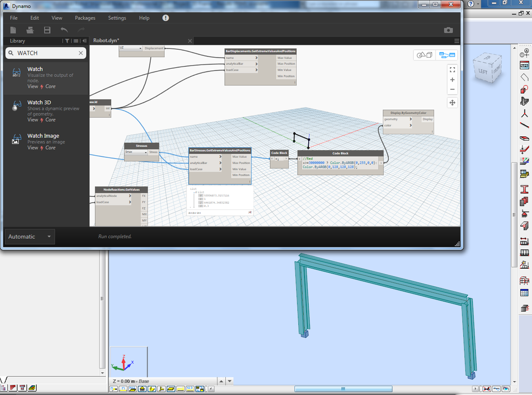This screenshot has height=395, width=532.
Task: Click the nodes icon in Robot toolbar
Action: 524,114
